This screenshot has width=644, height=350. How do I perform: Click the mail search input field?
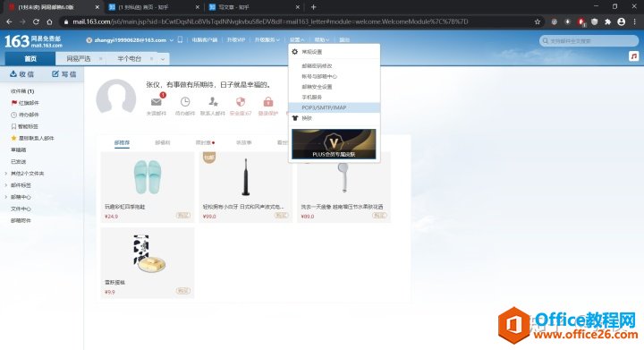tap(589, 40)
